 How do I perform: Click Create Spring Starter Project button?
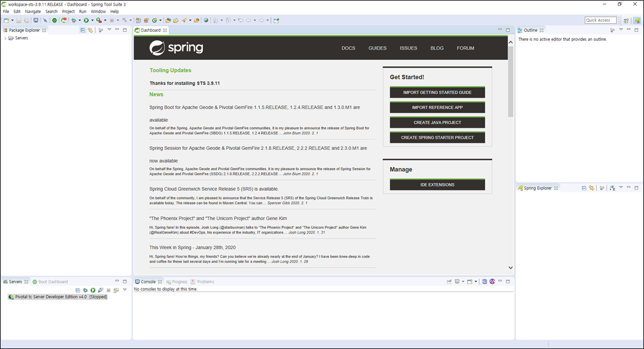437,137
